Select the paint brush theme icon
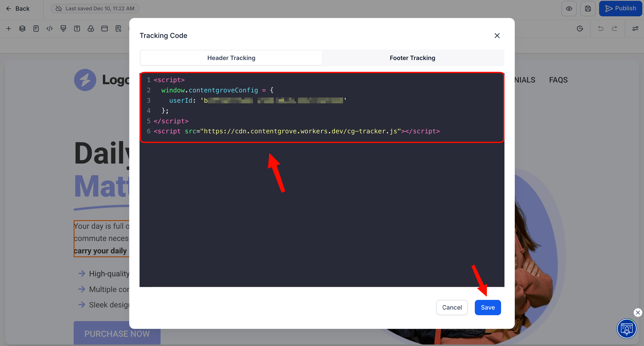The image size is (644, 346). pyautogui.click(x=63, y=29)
